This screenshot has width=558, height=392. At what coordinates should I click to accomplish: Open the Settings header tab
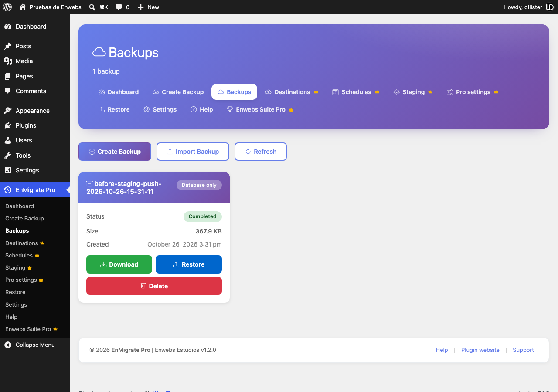(x=160, y=109)
